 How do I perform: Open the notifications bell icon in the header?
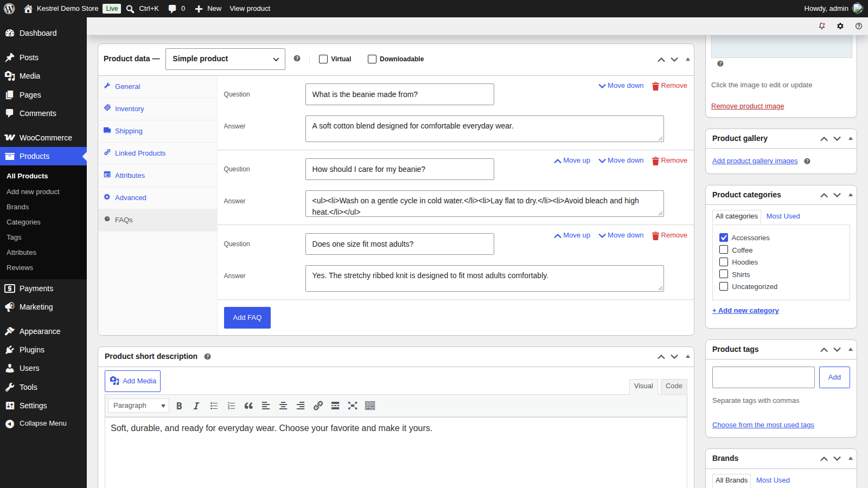pos(822,26)
